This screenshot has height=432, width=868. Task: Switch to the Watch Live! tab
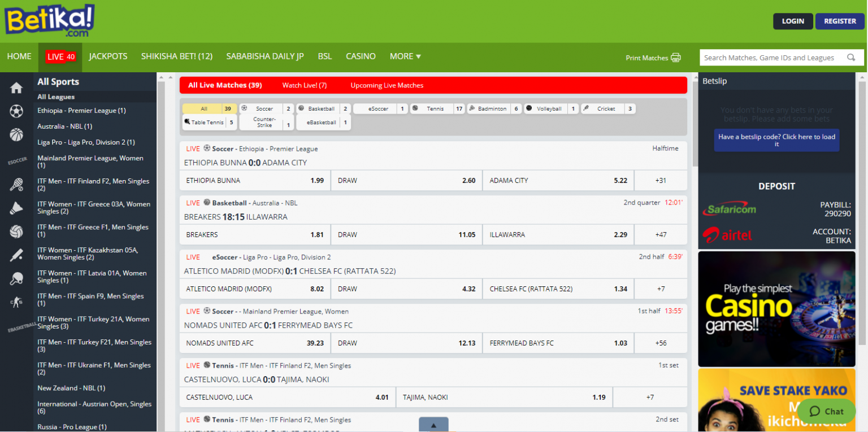click(304, 85)
